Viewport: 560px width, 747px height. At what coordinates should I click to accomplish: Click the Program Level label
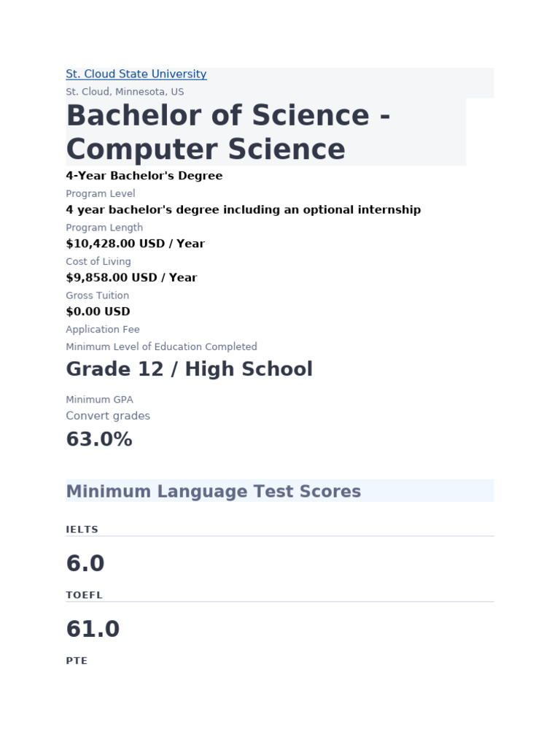coord(101,194)
